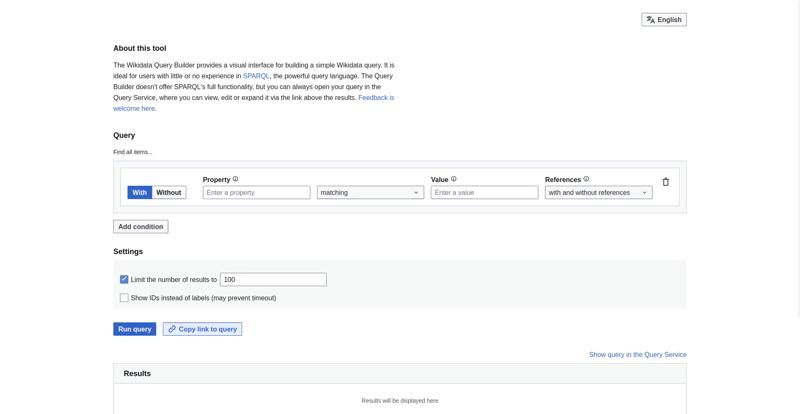800x414 pixels.
Task: Click the References info icon
Action: tap(586, 179)
